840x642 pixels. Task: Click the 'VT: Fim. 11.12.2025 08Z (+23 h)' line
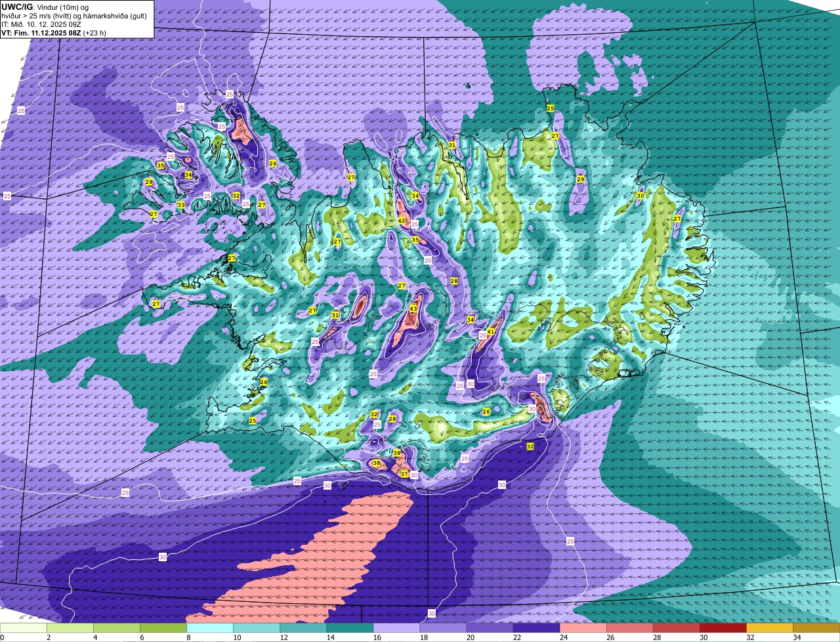pyautogui.click(x=54, y=33)
